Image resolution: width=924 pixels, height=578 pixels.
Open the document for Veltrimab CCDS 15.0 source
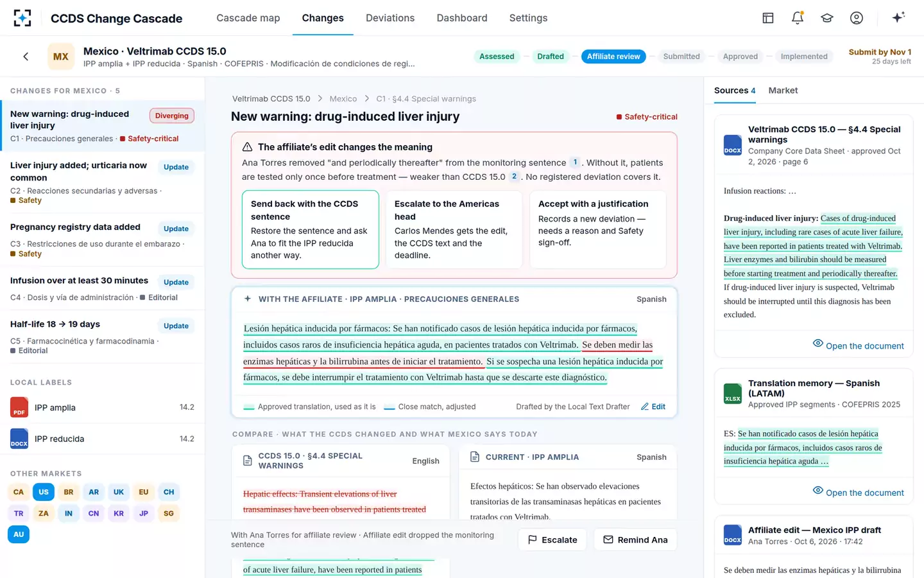[858, 346]
